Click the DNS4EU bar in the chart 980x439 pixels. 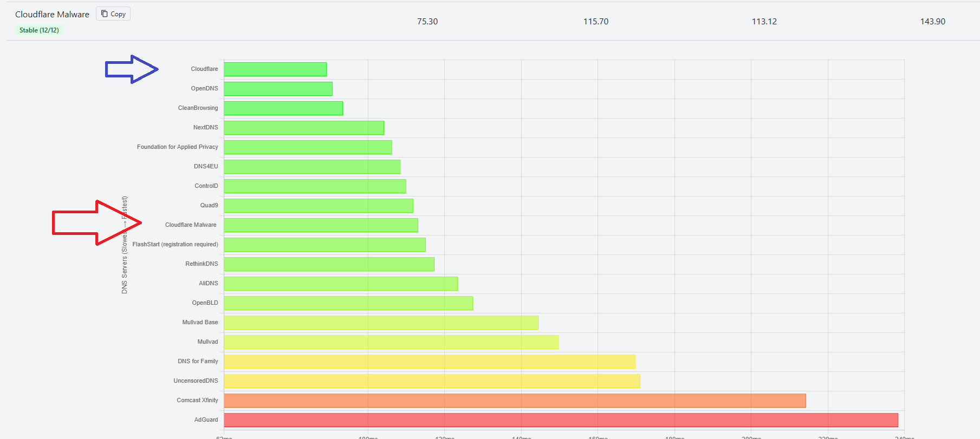[x=312, y=167]
